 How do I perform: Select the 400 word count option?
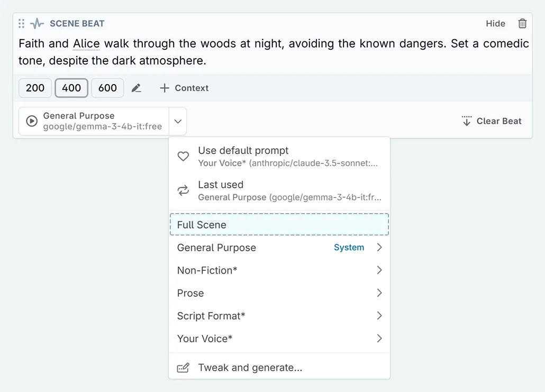pyautogui.click(x=71, y=88)
